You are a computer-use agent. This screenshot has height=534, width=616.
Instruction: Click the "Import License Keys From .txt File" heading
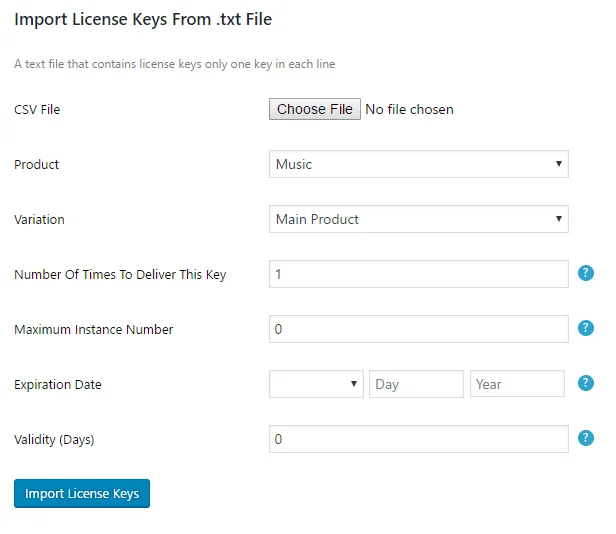coord(143,19)
